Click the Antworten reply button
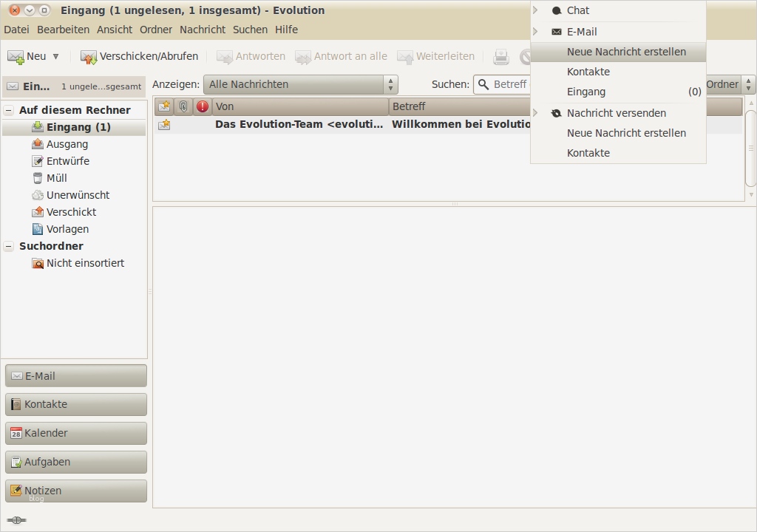Viewport: 757px width, 532px height. tap(251, 56)
